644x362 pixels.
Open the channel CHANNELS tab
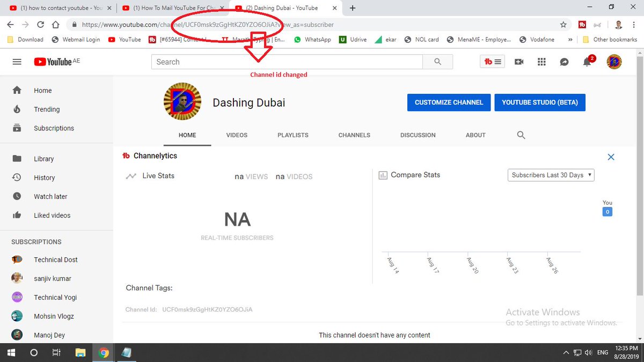coord(354,135)
